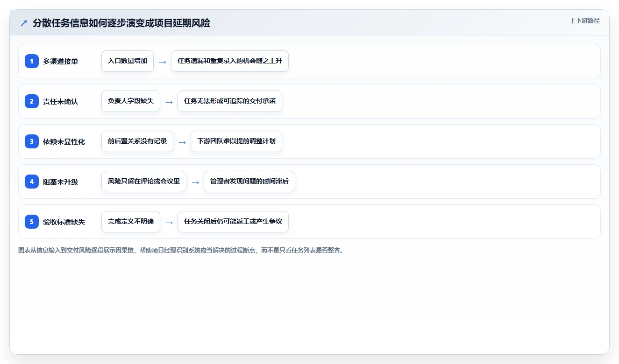This screenshot has height=364, width=619.
Task: Click the 入口数量增加 box
Action: (128, 61)
